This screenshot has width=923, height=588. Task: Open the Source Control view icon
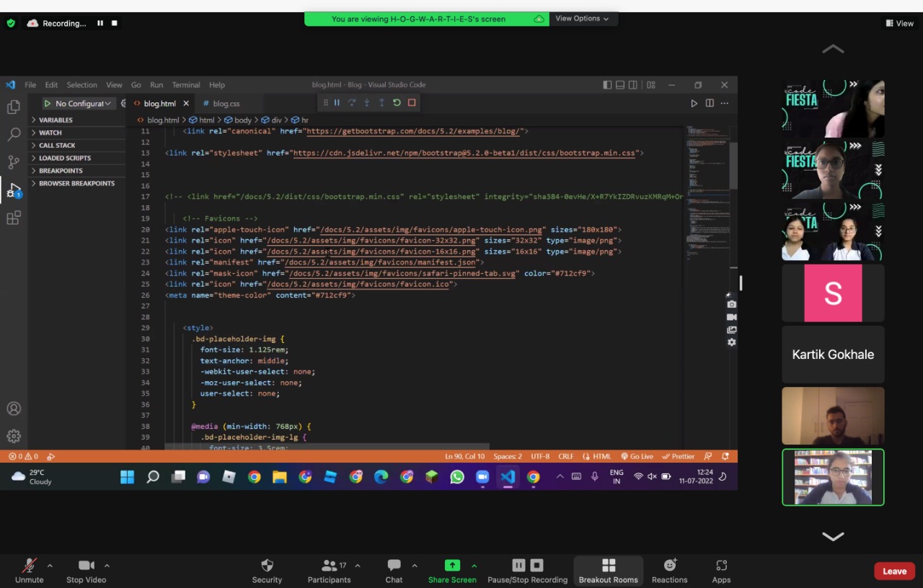pyautogui.click(x=13, y=161)
